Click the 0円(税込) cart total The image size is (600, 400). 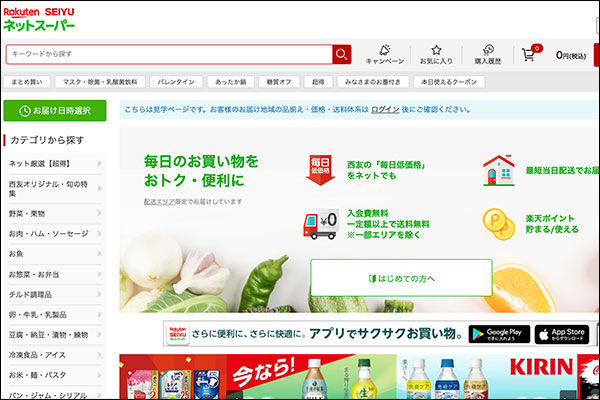click(571, 55)
